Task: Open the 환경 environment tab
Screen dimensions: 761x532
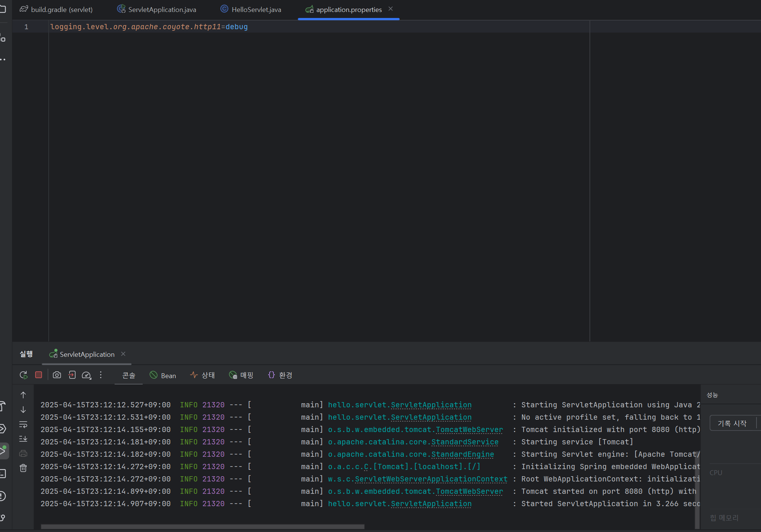Action: [280, 375]
